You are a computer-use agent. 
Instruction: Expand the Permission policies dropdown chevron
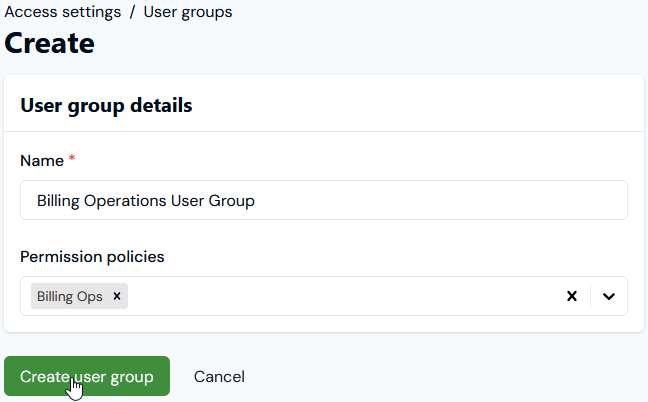pyautogui.click(x=609, y=296)
